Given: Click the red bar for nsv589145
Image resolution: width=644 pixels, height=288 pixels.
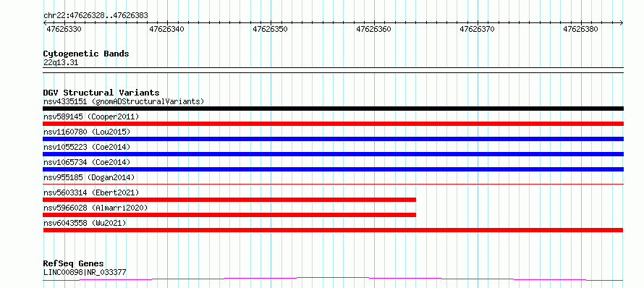Looking at the screenshot, I should [333, 124].
